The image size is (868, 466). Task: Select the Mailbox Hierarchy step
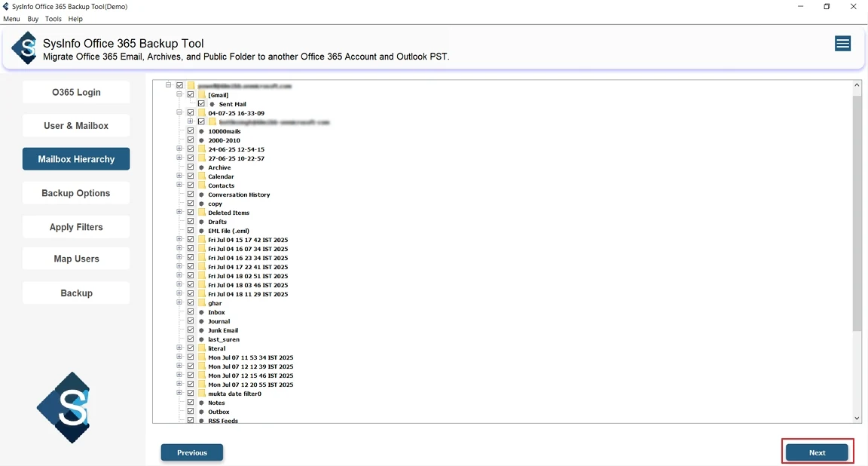tap(76, 159)
